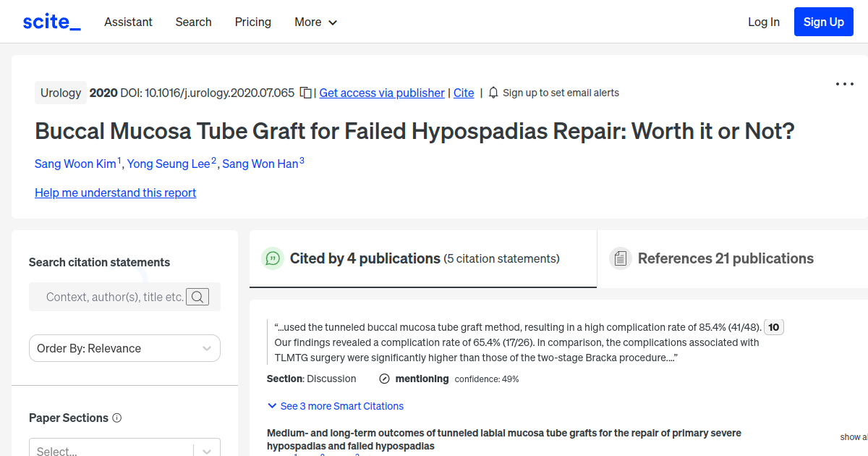Click the bell icon to set email alerts
868x456 pixels.
click(x=493, y=93)
